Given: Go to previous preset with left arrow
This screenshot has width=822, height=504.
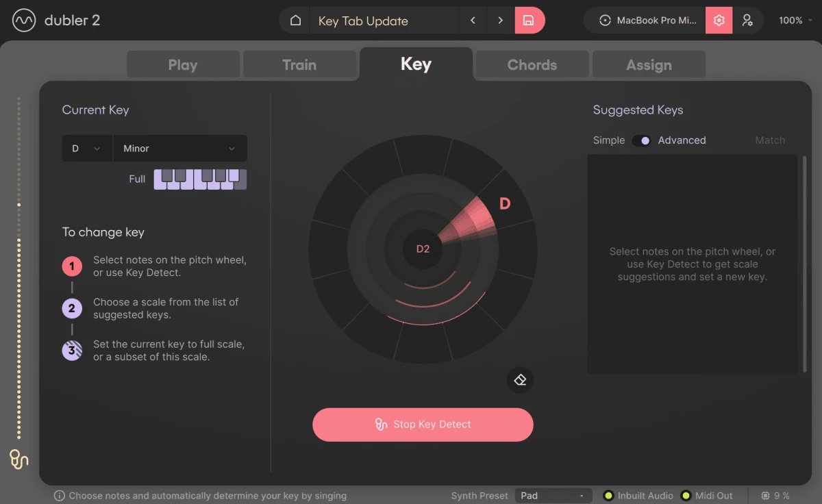Looking at the screenshot, I should click(x=473, y=21).
